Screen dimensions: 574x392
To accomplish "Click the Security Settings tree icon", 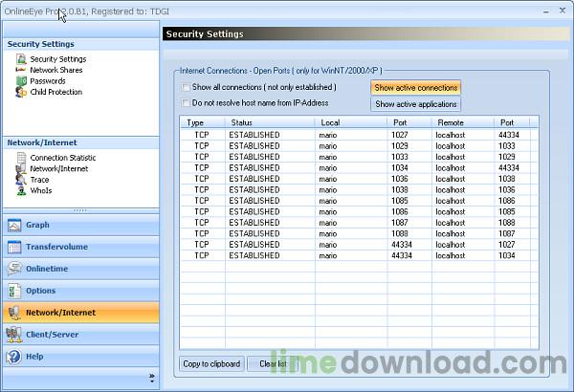I will tap(21, 59).
